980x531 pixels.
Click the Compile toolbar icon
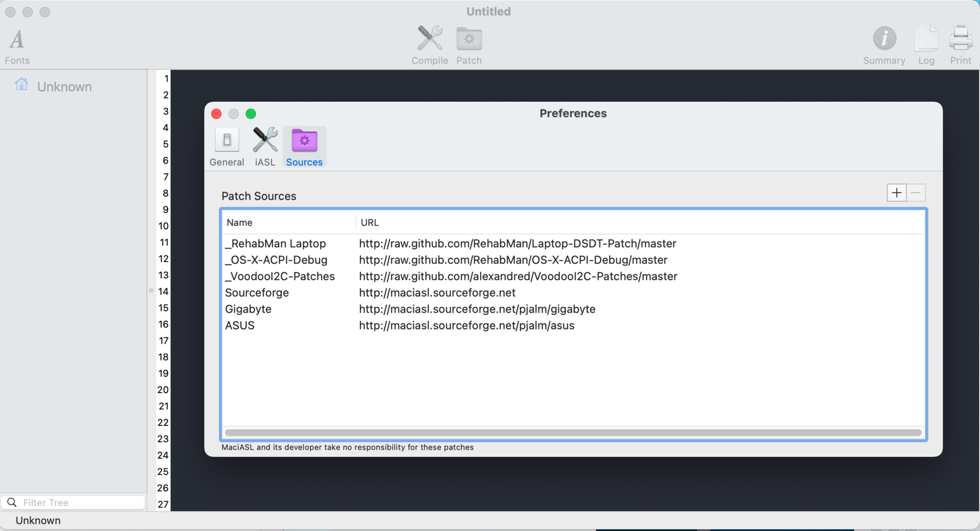[x=430, y=46]
